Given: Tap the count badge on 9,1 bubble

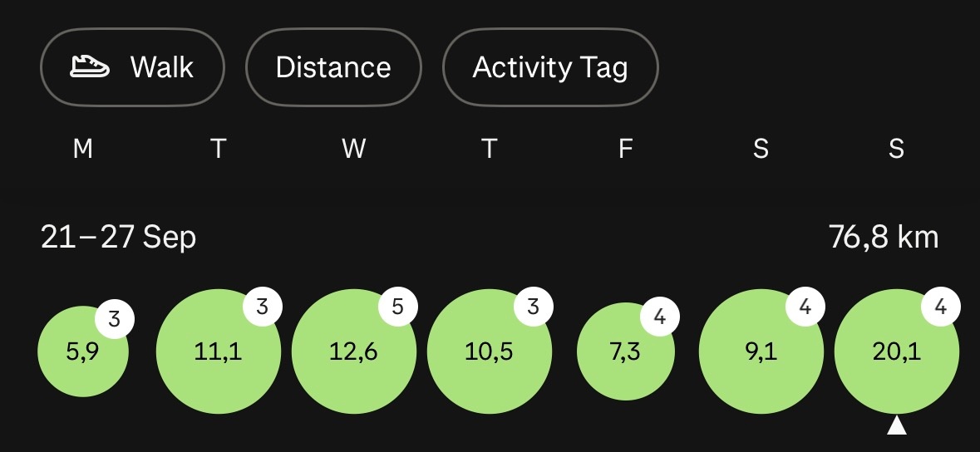Looking at the screenshot, I should coord(805,307).
